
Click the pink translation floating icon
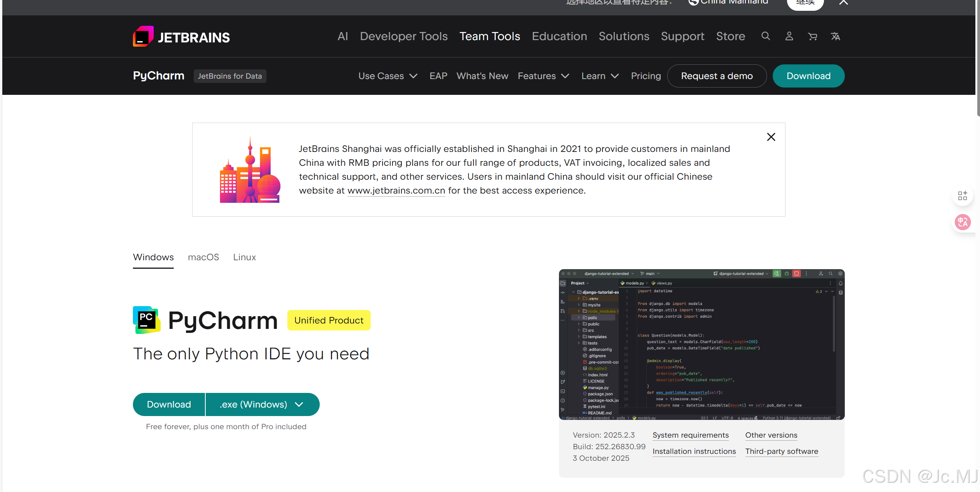[962, 222]
